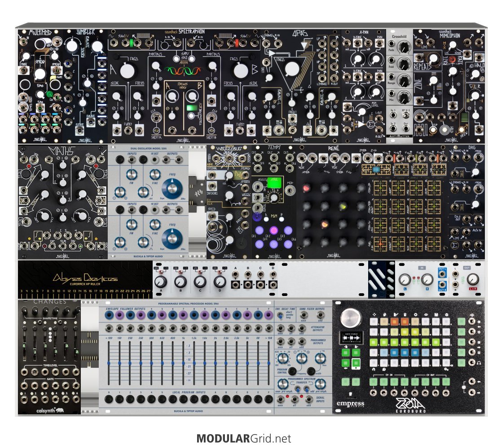Click the trash icon above the ZOIA grid
The height and width of the screenshot is (448, 488).
pos(404,315)
